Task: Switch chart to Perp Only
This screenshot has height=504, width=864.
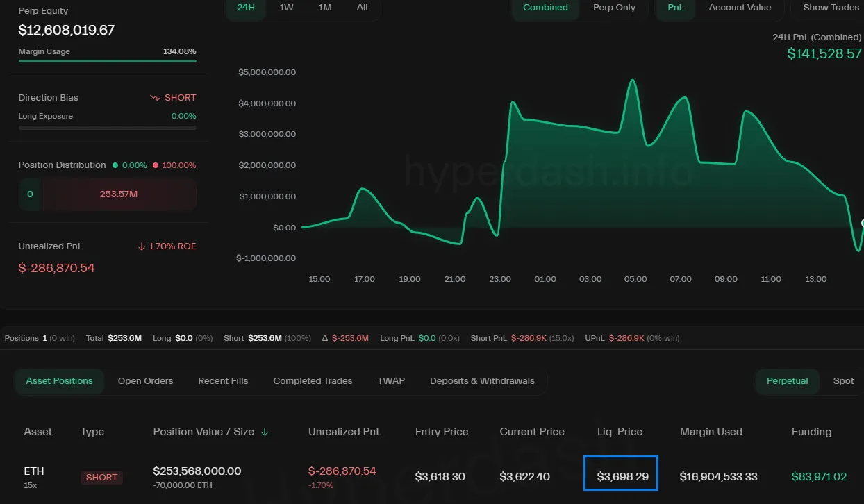Action: tap(614, 8)
